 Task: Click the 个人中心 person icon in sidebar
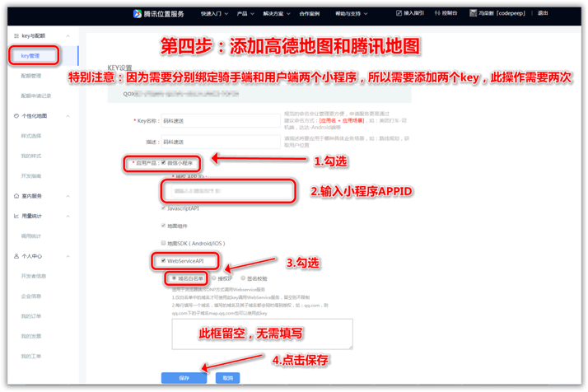16,256
